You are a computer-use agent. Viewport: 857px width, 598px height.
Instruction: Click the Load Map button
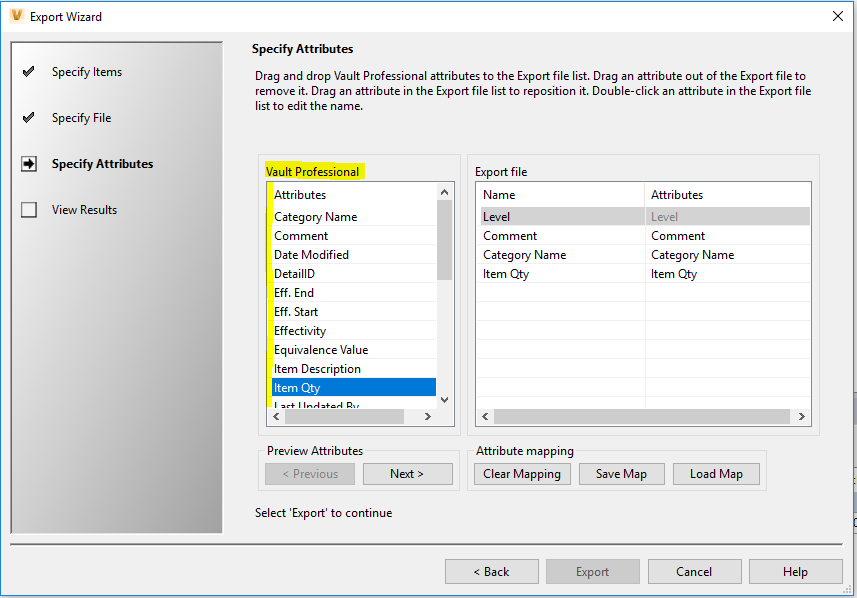coord(716,473)
